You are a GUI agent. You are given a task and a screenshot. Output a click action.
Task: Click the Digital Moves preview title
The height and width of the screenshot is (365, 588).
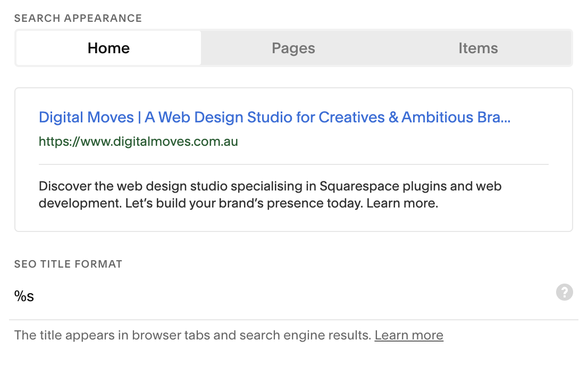click(274, 118)
